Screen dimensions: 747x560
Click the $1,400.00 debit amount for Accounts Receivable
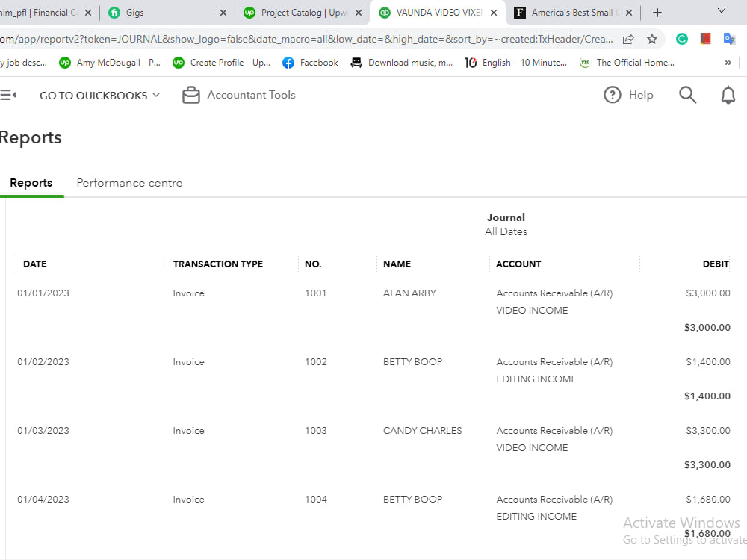[x=708, y=362]
